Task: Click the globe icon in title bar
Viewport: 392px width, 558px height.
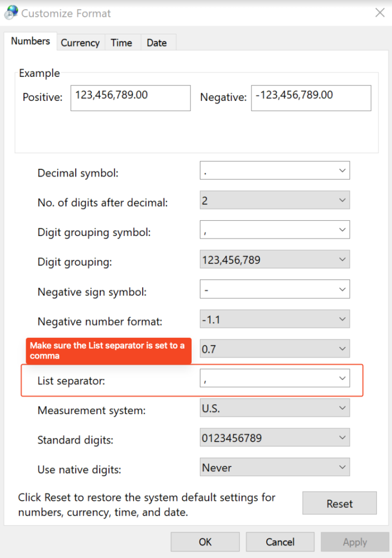Action: tap(11, 12)
